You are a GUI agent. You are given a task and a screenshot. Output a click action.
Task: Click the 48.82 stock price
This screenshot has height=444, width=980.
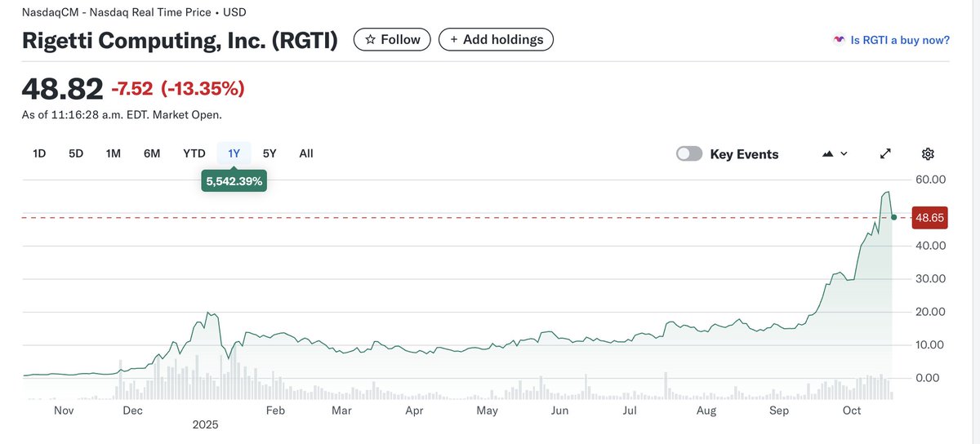tap(62, 88)
